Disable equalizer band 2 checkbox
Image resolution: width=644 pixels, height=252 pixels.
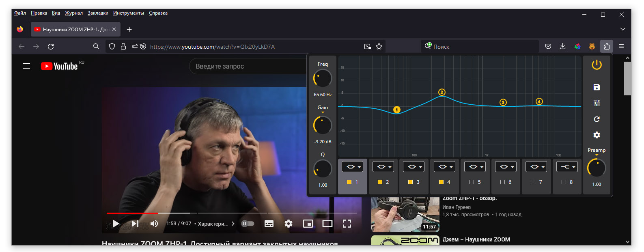click(x=380, y=182)
